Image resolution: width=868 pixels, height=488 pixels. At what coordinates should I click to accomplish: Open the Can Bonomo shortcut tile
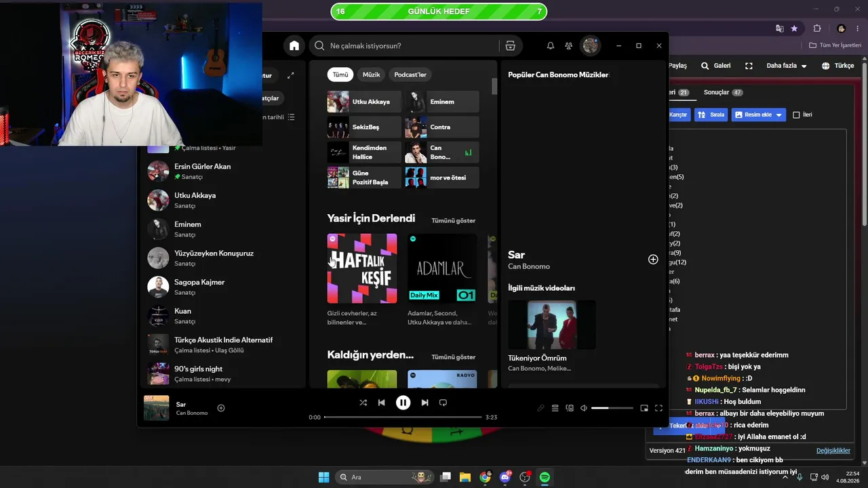(442, 152)
